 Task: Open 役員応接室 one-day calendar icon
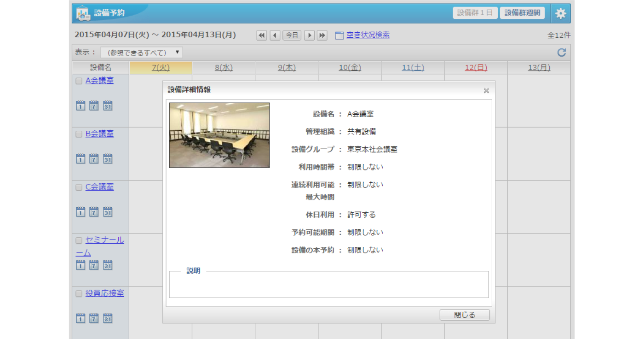80,318
